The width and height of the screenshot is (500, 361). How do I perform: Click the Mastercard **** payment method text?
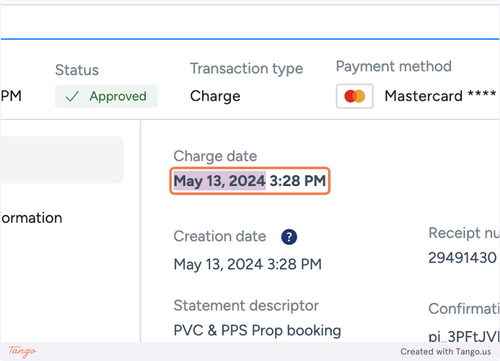pos(440,96)
